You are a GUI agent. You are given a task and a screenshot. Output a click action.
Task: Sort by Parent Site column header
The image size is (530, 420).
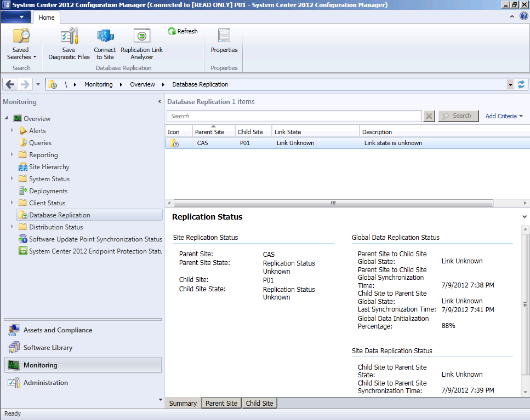213,131
